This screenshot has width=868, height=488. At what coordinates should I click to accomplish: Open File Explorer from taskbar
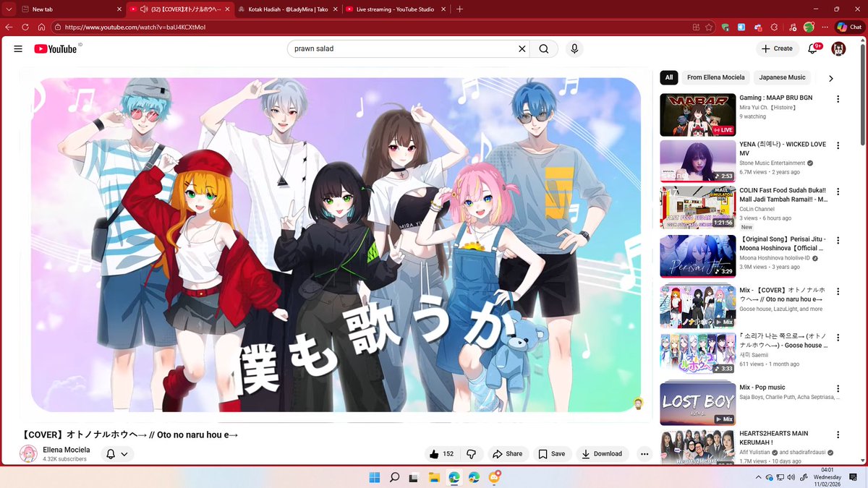(434, 477)
